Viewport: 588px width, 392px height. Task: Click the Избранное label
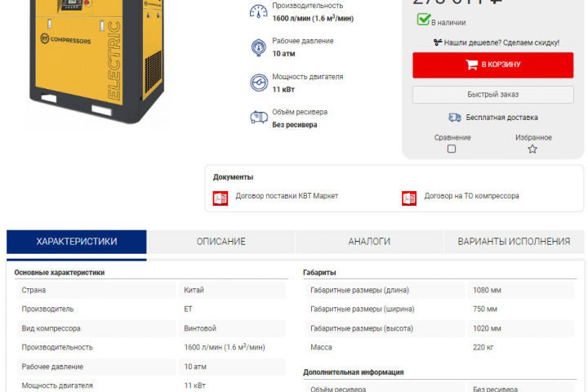coord(533,137)
